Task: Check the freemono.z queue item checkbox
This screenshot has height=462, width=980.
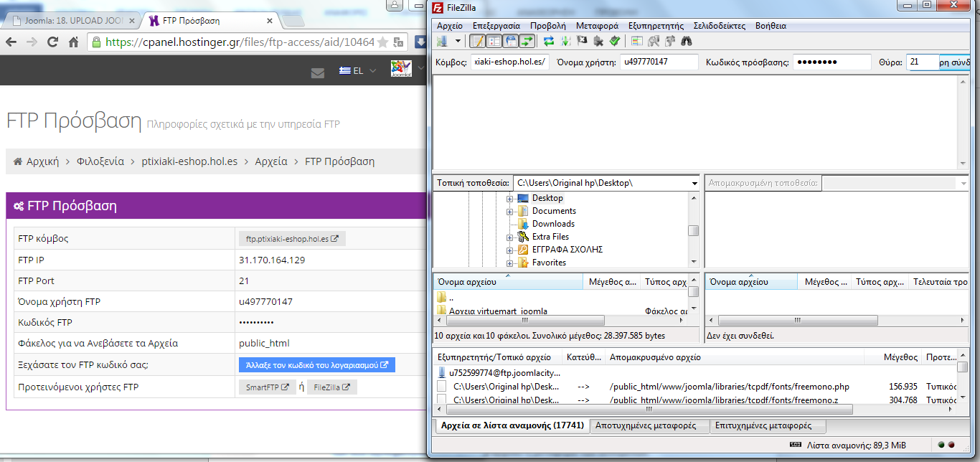Action: tap(442, 400)
